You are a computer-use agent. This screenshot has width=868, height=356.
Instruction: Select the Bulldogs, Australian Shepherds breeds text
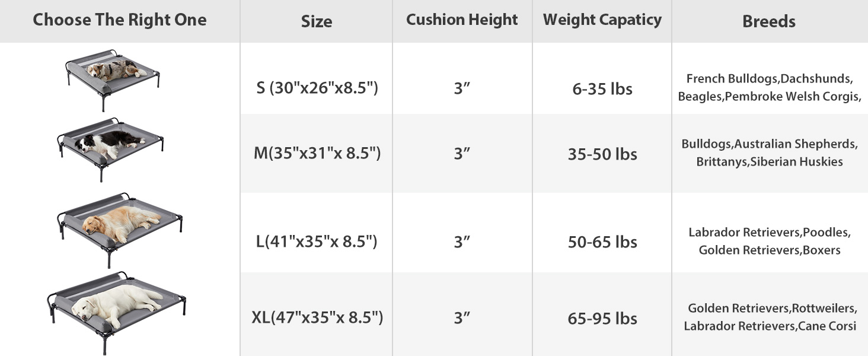pyautogui.click(x=769, y=152)
